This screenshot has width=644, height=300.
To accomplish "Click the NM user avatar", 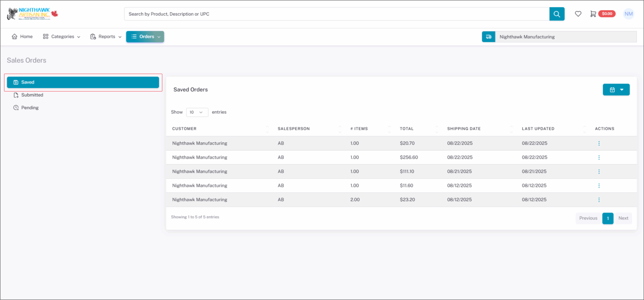I will pyautogui.click(x=628, y=14).
